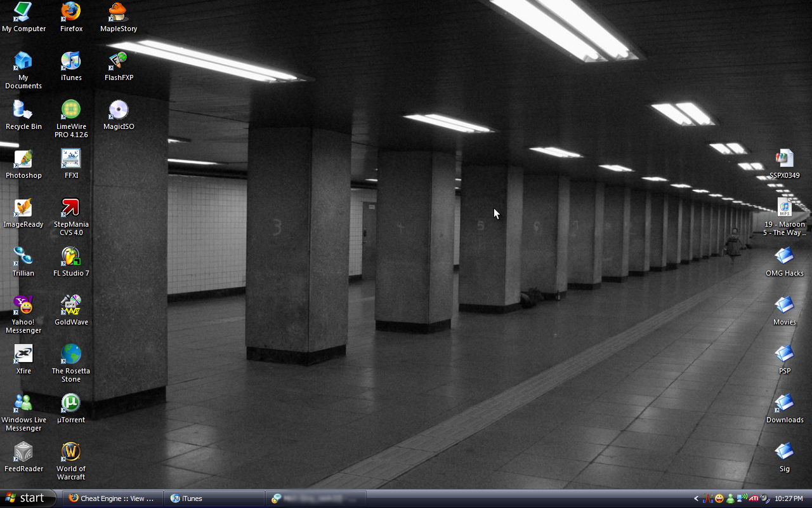Select the Sig folder icon
This screenshot has width=812, height=508.
point(785,457)
